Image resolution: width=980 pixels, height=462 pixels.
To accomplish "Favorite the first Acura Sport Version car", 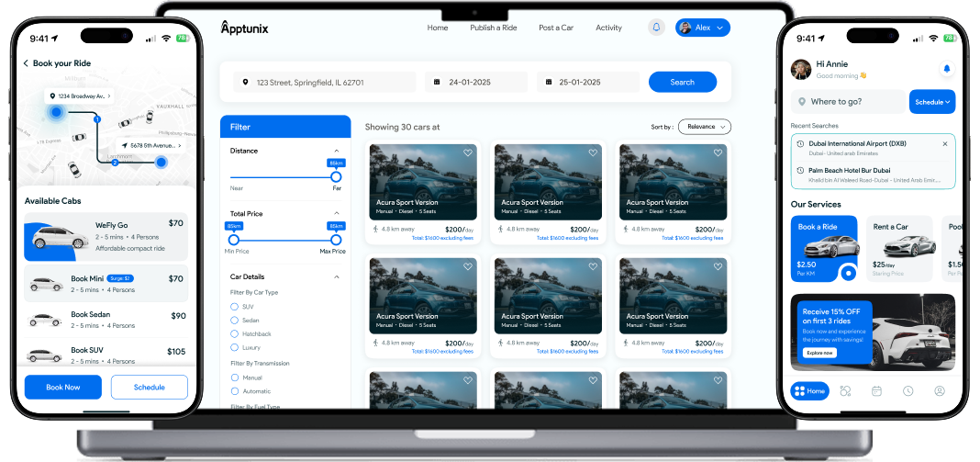I will (468, 153).
